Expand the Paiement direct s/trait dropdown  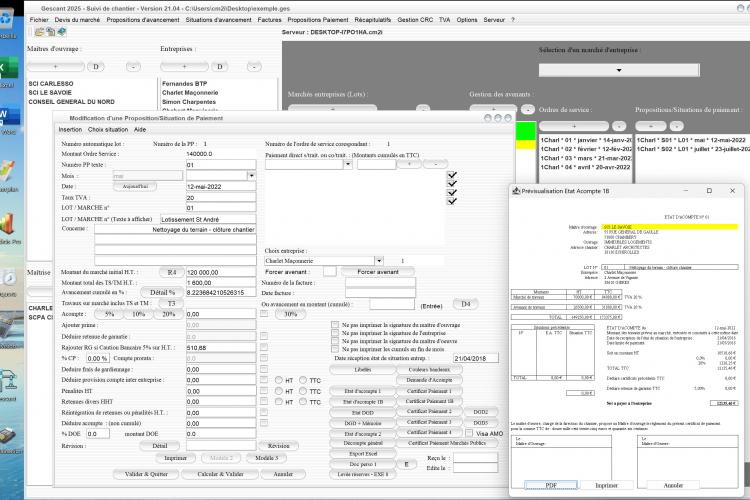(348, 164)
